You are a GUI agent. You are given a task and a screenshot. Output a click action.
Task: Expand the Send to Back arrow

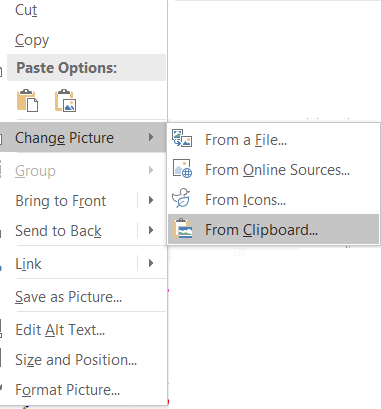point(151,230)
